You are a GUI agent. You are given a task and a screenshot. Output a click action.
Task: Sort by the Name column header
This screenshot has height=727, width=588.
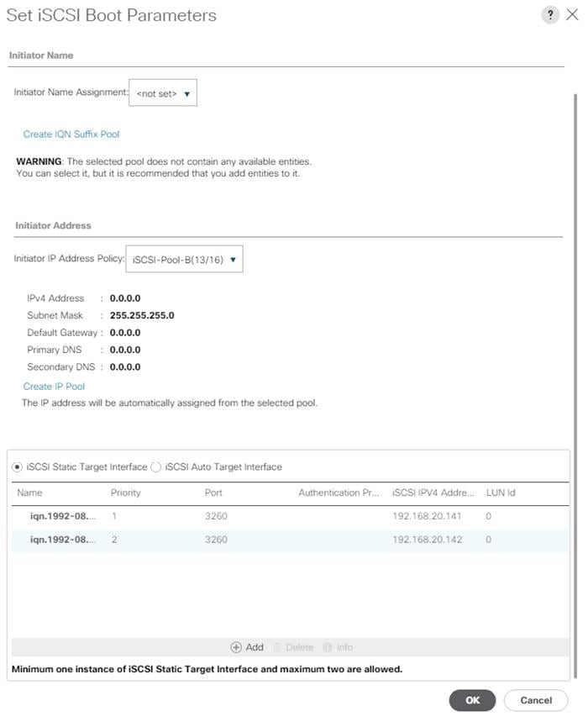(29, 493)
